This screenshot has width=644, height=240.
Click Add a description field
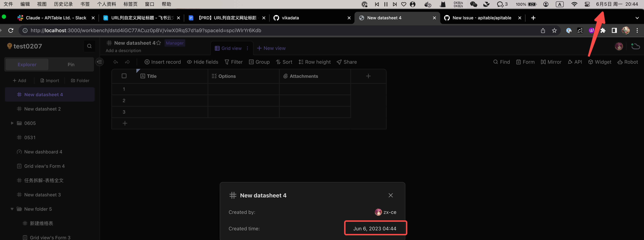pos(123,50)
